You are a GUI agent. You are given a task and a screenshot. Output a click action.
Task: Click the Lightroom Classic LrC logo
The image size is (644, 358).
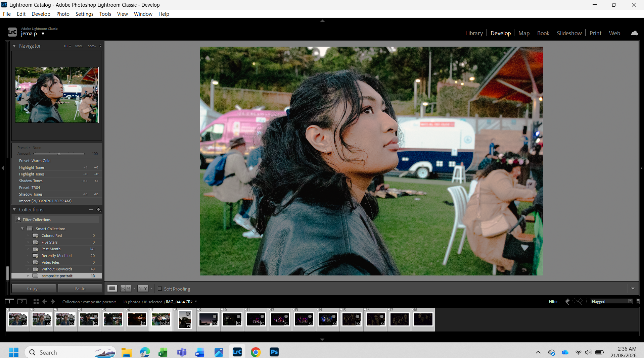(x=12, y=32)
